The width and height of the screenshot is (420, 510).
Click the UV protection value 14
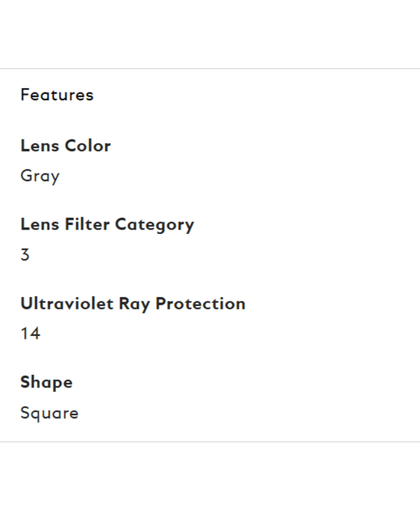[x=30, y=334]
